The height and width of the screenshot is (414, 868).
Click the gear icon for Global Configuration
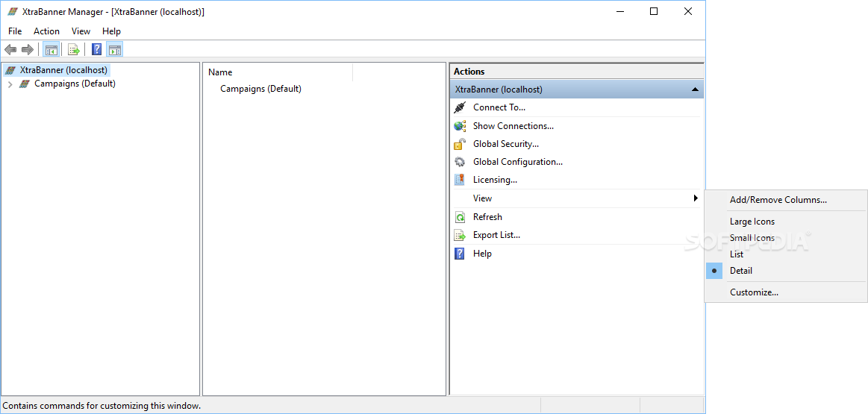point(460,162)
